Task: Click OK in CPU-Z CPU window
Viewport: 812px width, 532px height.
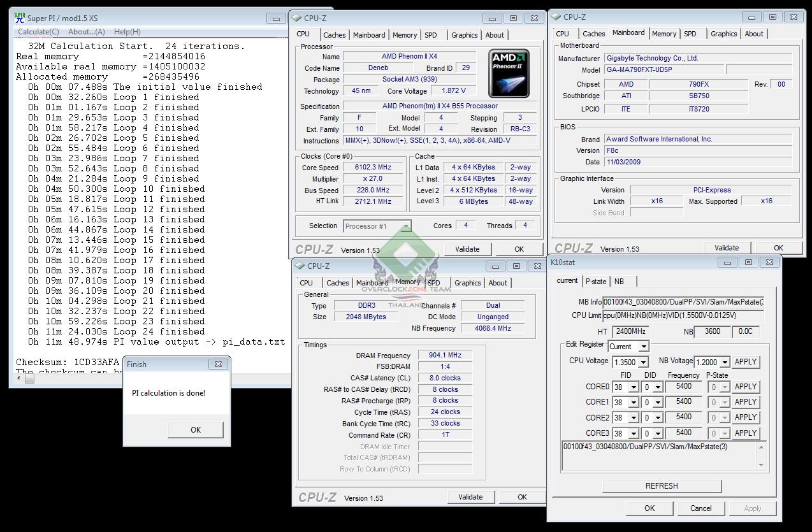Action: [x=519, y=249]
